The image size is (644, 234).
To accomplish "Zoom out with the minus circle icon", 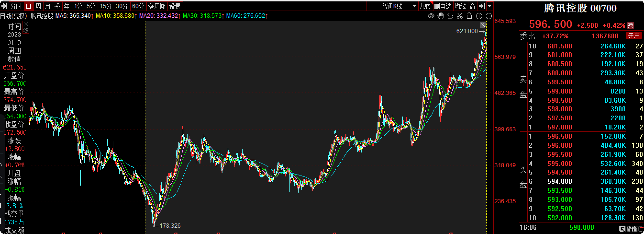I will point(489,16).
